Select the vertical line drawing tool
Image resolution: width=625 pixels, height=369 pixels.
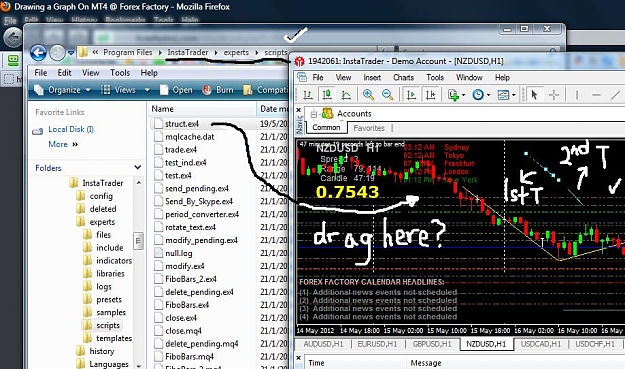(577, 95)
